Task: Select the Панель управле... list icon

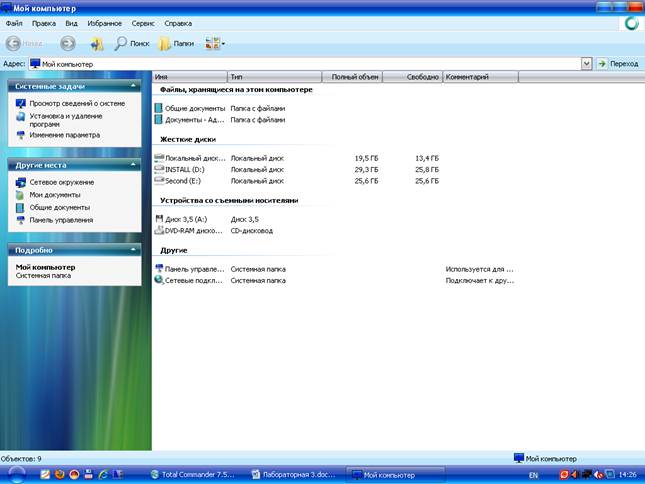Action: tap(159, 269)
